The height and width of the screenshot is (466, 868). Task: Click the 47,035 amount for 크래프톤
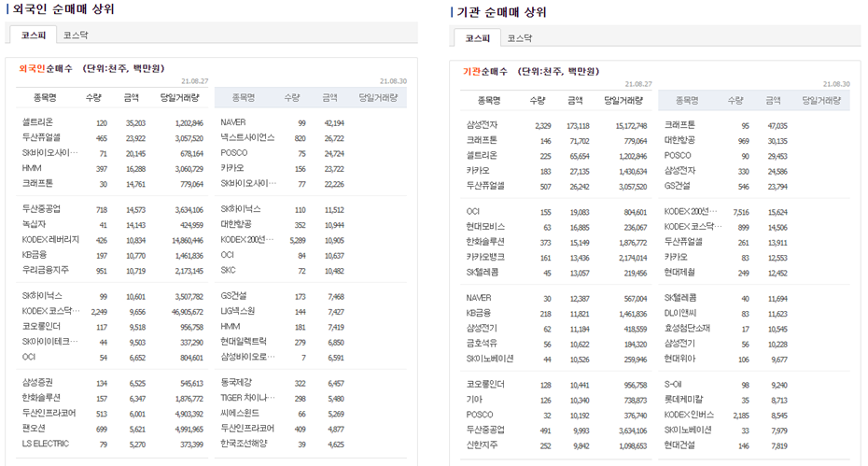click(777, 126)
